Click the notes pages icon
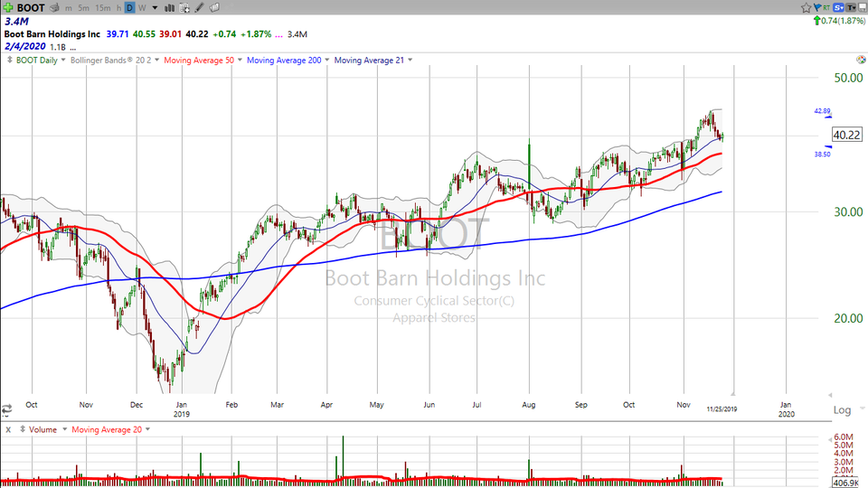 point(215,8)
